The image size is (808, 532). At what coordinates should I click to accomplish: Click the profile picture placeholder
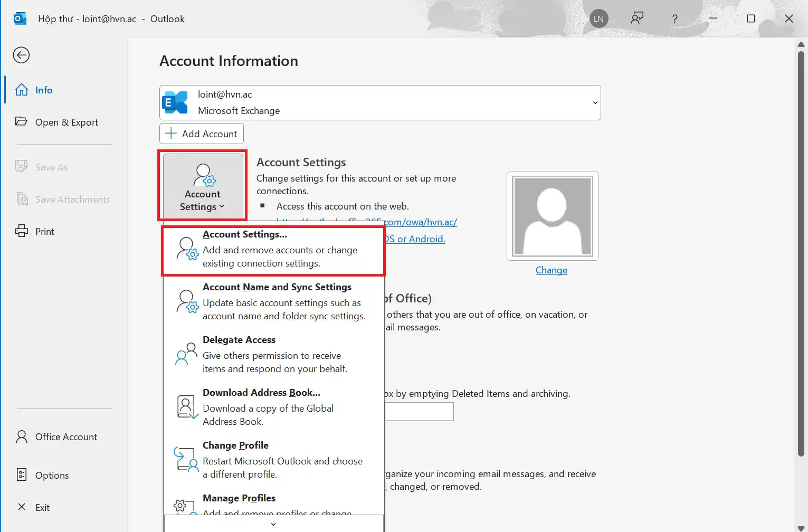click(x=553, y=216)
